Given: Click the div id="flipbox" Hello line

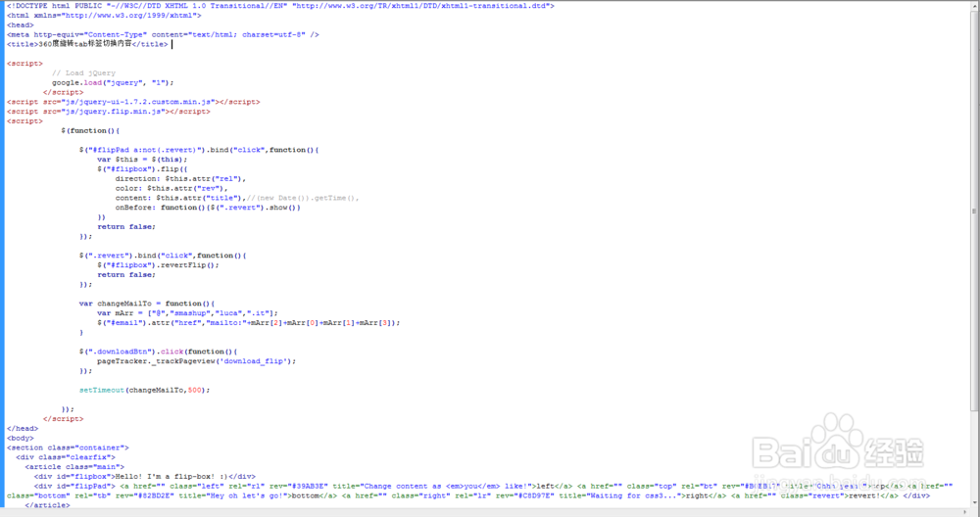Looking at the screenshot, I should pyautogui.click(x=144, y=477).
